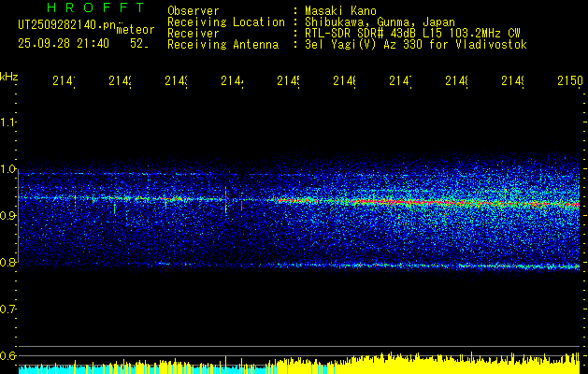
Task: Click the count value 52 beside the date
Action: tap(138, 44)
